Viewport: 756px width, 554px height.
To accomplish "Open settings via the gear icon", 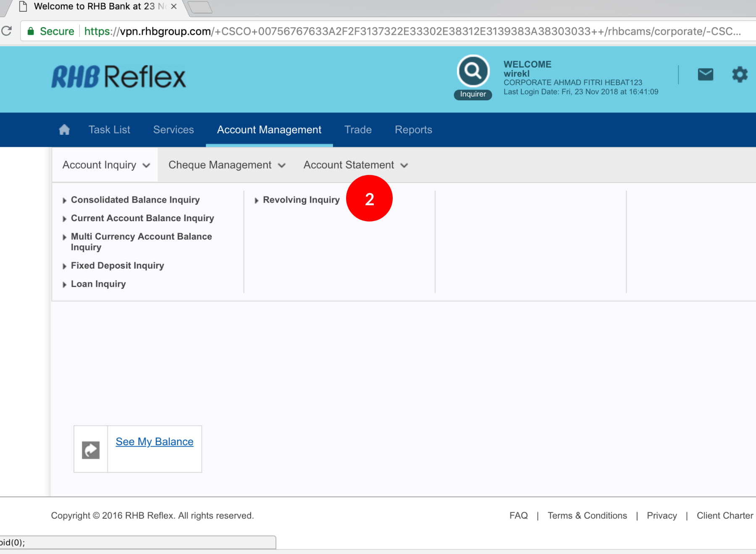I will tap(740, 75).
